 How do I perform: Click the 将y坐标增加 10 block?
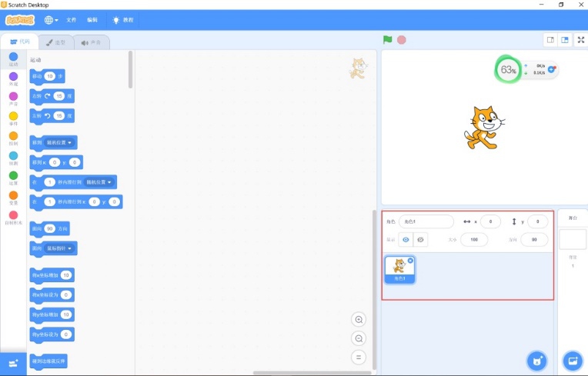(52, 315)
